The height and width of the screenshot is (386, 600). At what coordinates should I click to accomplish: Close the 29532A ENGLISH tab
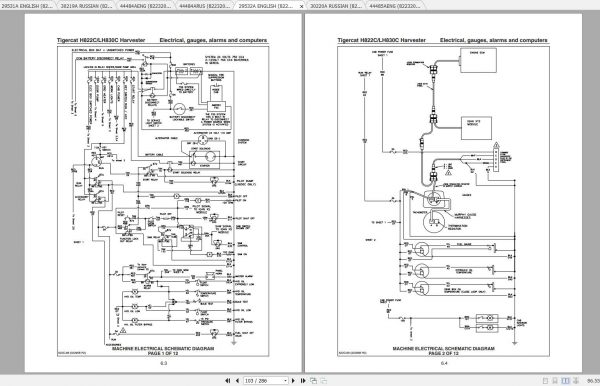pos(302,6)
